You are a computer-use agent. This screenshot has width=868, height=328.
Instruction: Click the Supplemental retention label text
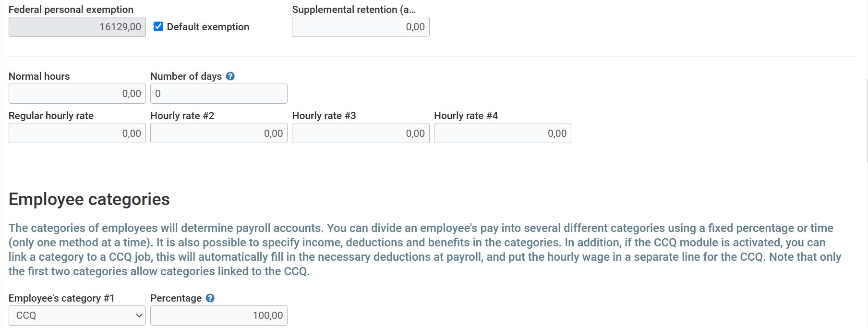click(354, 10)
